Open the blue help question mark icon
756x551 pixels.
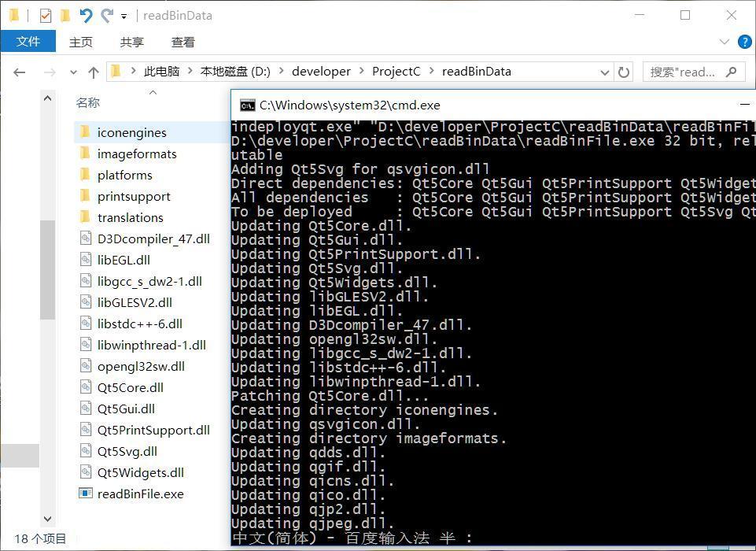tap(745, 42)
